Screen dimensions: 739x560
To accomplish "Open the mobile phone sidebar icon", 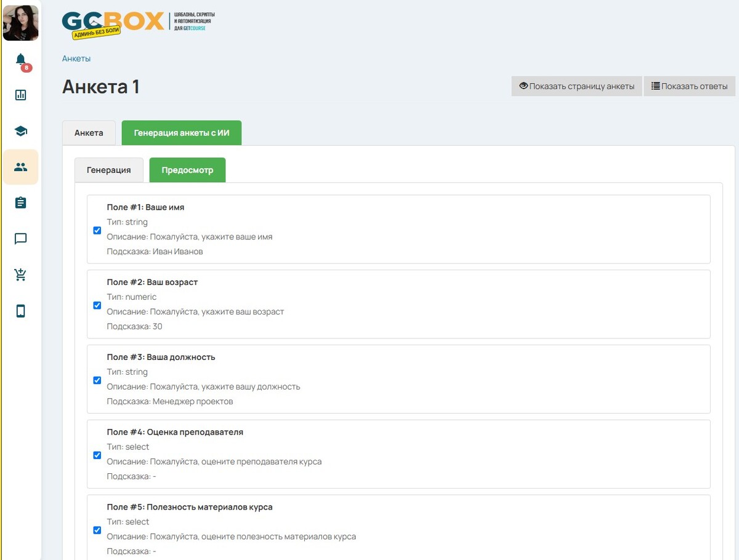I will 21,311.
